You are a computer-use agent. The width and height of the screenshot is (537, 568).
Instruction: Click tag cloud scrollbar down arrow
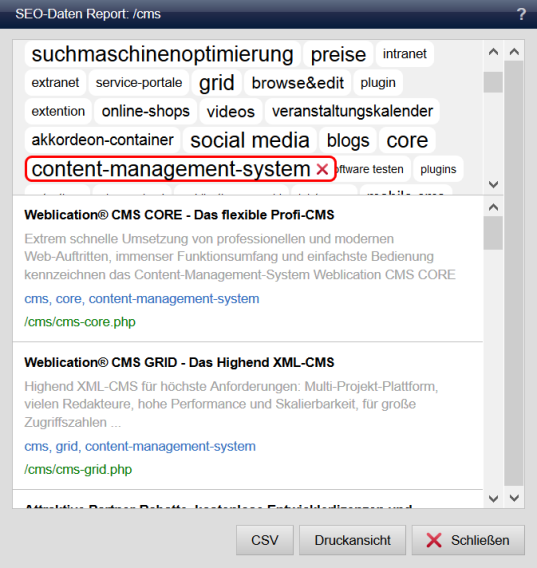point(493,184)
